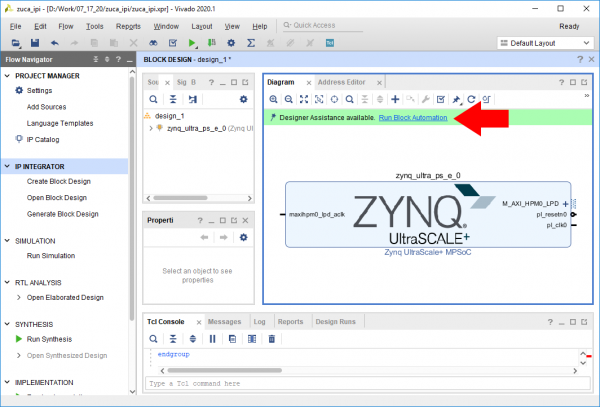Switch to the Messages tab
The image size is (600, 407).
point(223,322)
